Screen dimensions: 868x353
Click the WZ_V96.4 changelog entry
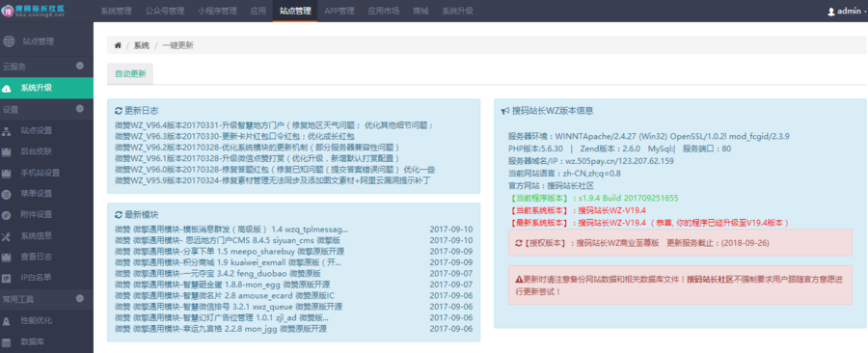pyautogui.click(x=275, y=125)
